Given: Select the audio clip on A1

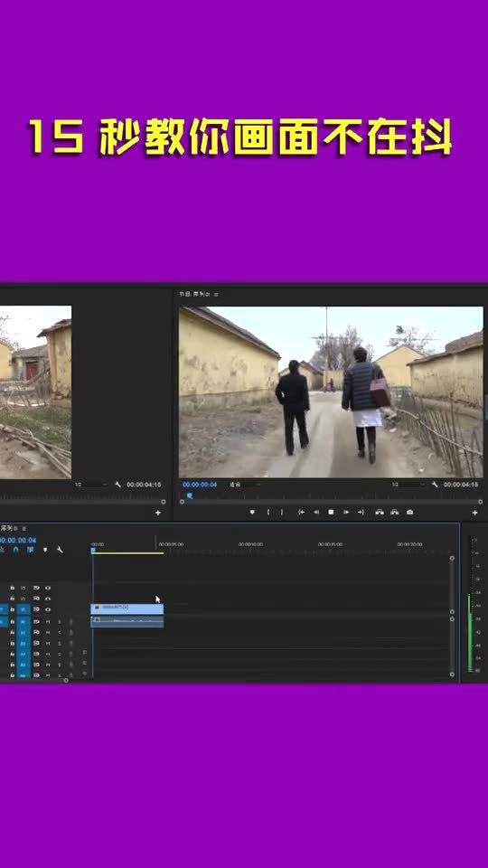Looking at the screenshot, I should pos(127,622).
